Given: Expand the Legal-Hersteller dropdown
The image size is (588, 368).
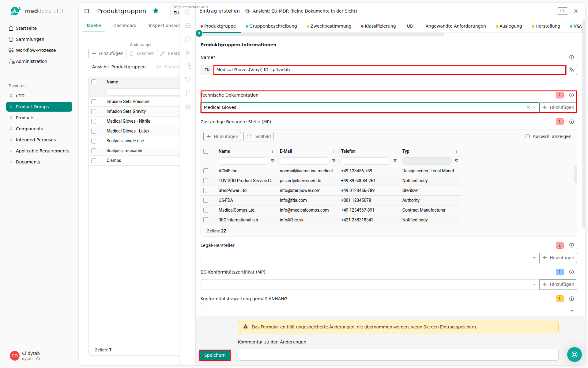Looking at the screenshot, I should tap(534, 258).
